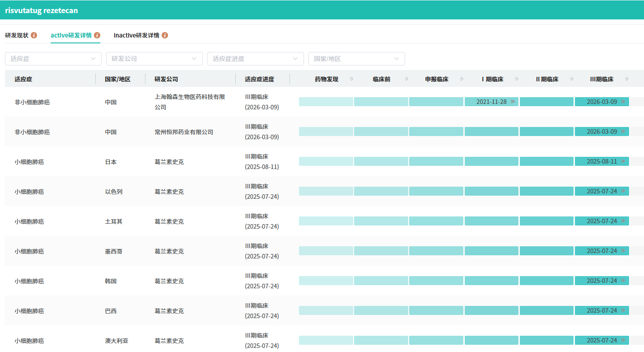Switch to the inactive研发详情 tab
This screenshot has height=352, width=644.
pyautogui.click(x=136, y=35)
